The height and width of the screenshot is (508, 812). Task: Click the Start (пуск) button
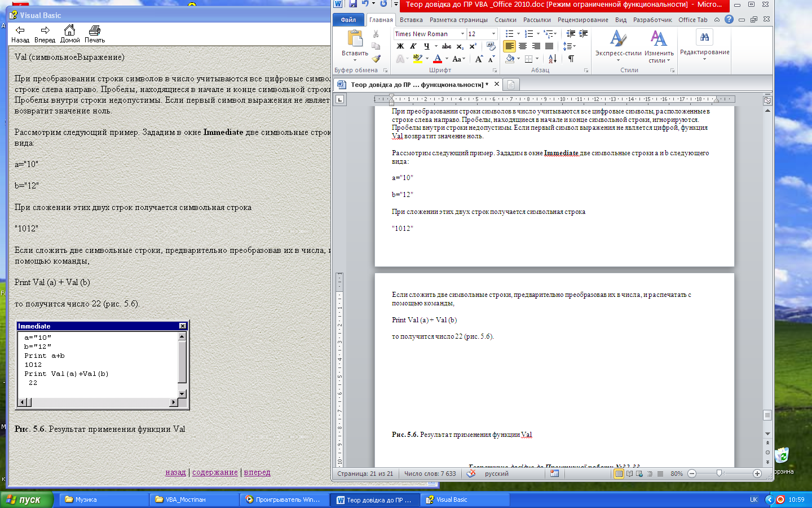tap(27, 500)
